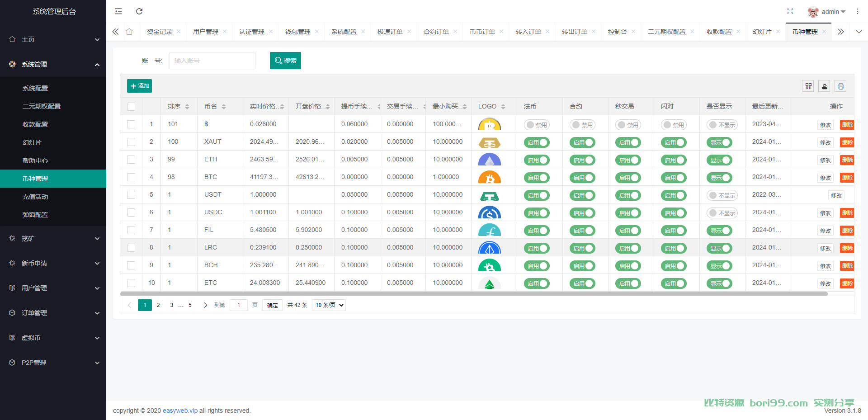The image size is (868, 420).
Task: Open the 10 条/页 page size dropdown
Action: [329, 305]
